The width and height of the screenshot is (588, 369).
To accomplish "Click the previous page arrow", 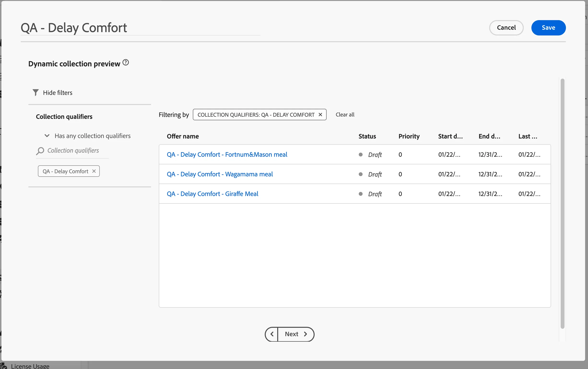I will [x=271, y=334].
